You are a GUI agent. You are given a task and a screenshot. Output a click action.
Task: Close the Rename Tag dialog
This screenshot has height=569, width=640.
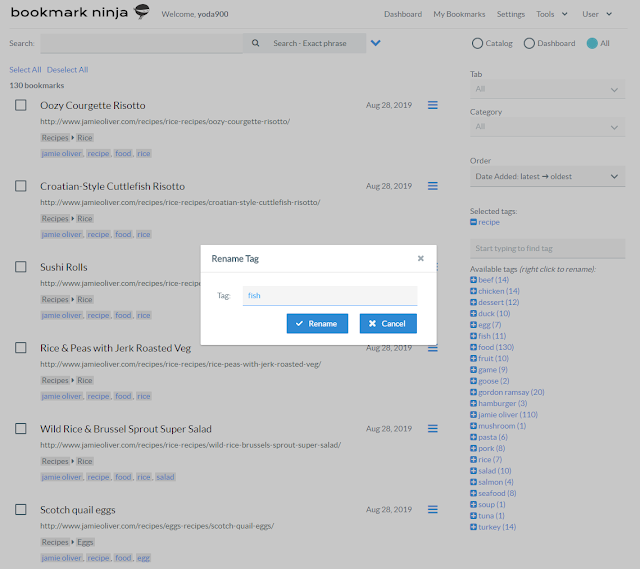(420, 258)
